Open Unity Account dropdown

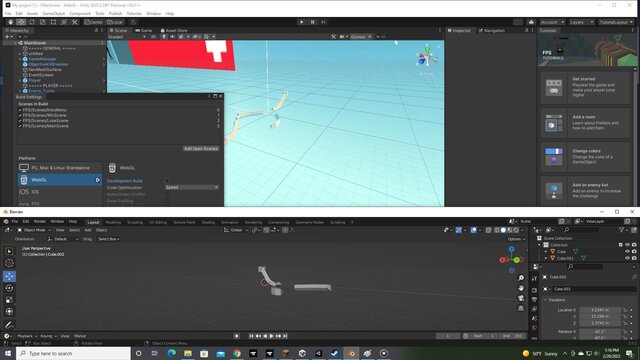click(552, 22)
